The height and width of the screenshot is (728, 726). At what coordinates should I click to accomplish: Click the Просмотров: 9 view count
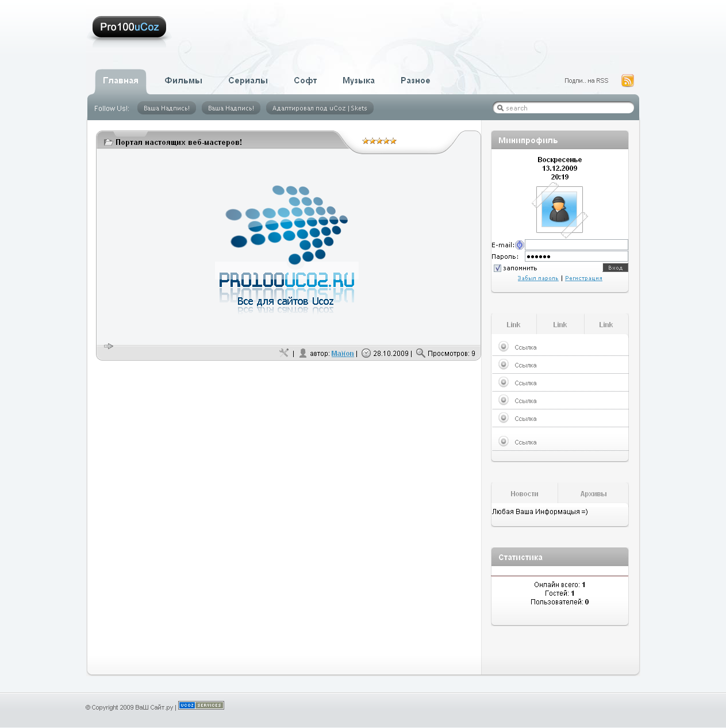click(451, 354)
